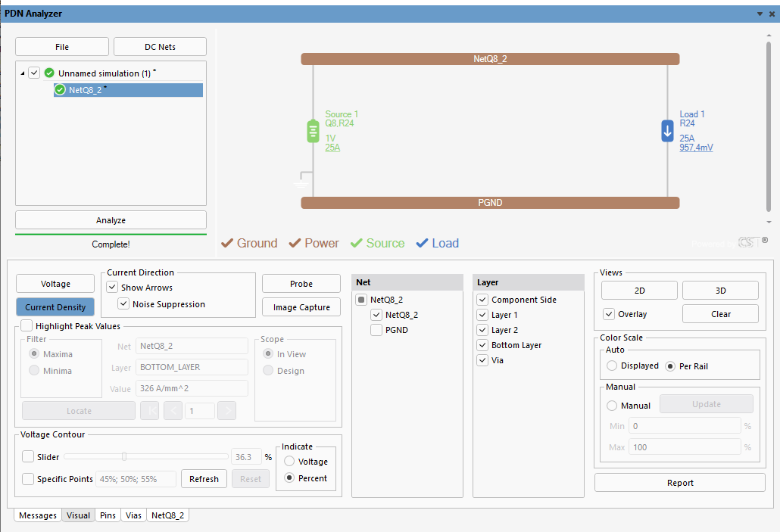The image size is (780, 532).
Task: Click the Image Capture button
Action: [301, 307]
